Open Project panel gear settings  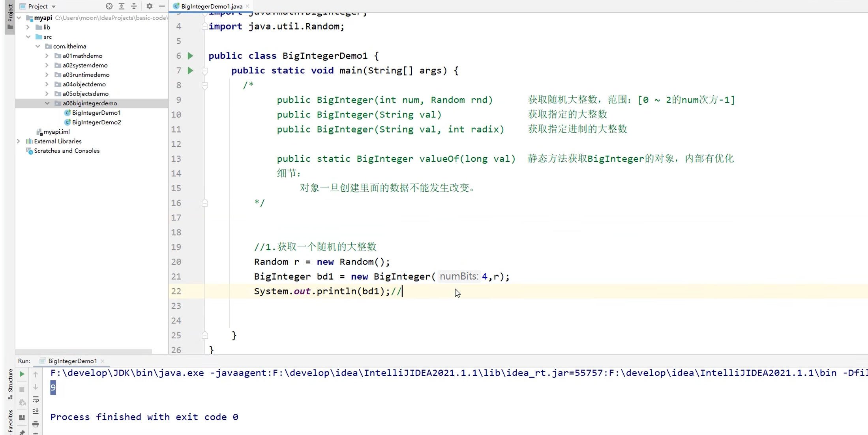tap(149, 6)
